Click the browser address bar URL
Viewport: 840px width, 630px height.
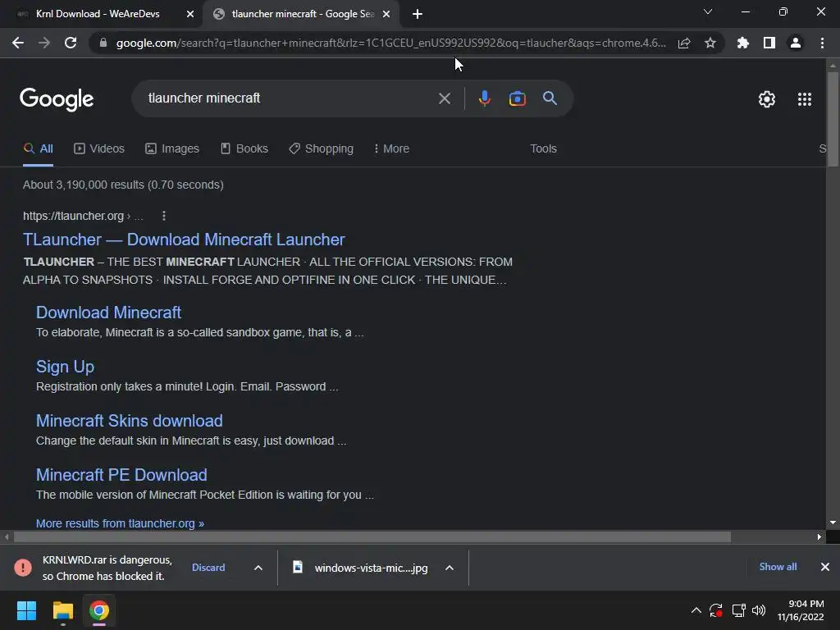[391, 43]
